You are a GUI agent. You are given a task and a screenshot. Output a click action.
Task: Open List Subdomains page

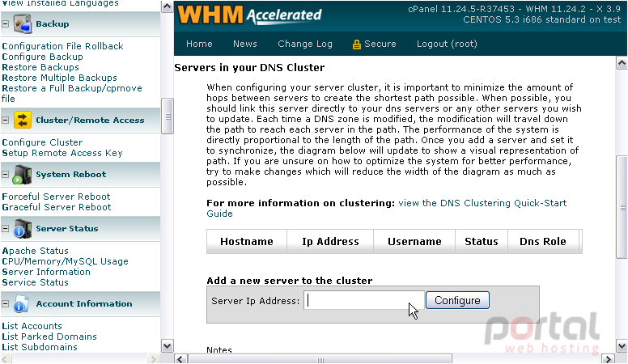tap(40, 347)
